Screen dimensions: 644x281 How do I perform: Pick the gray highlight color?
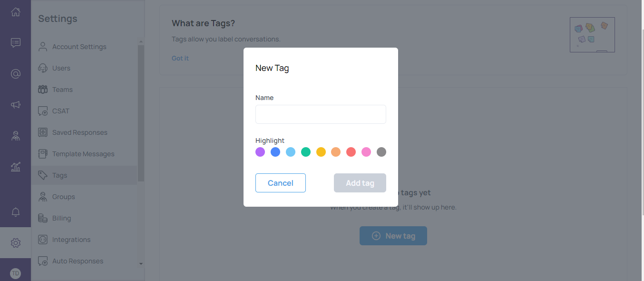click(381, 152)
